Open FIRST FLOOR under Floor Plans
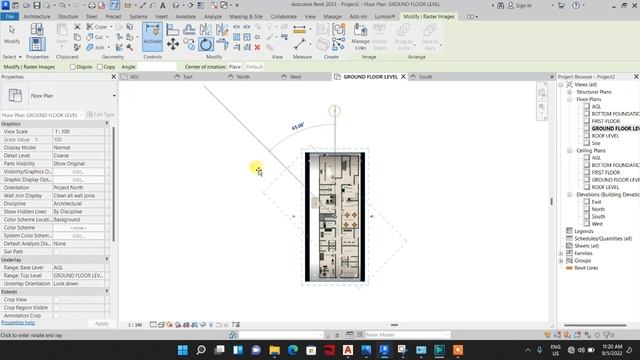Screen dimensions: 640x360 pyautogui.click(x=606, y=121)
